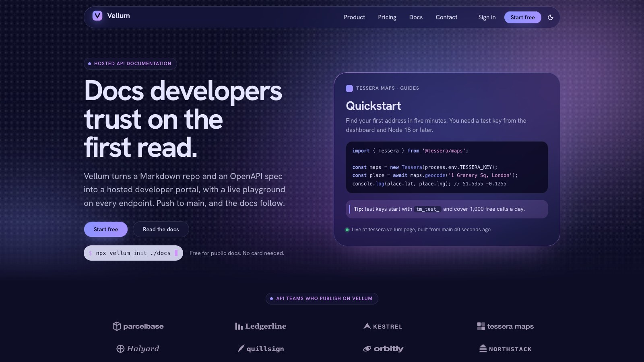The image size is (644, 362).
Task: Copy the npx vellum init command
Action: (x=133, y=253)
